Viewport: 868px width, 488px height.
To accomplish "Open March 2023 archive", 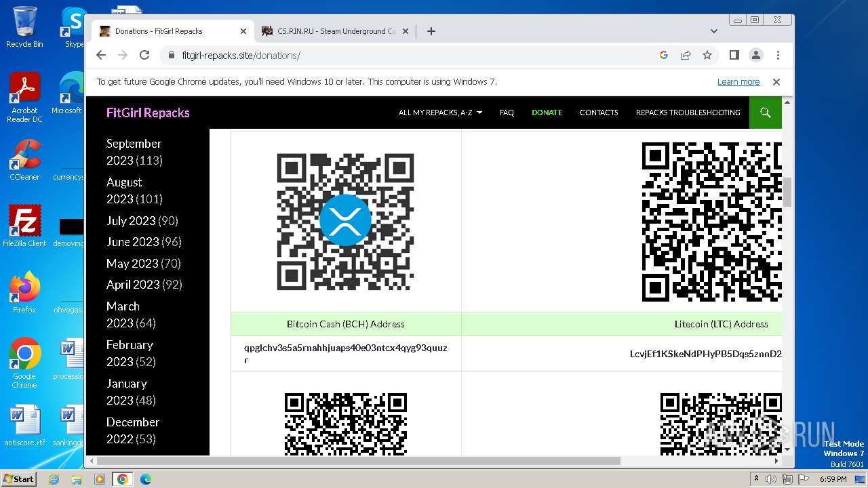I will (x=123, y=314).
